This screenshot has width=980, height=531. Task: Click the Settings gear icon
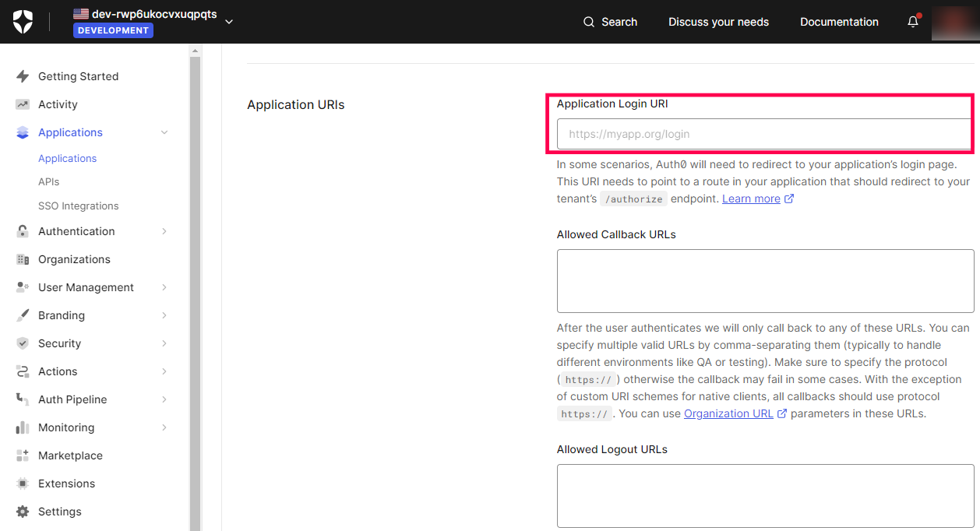point(23,512)
